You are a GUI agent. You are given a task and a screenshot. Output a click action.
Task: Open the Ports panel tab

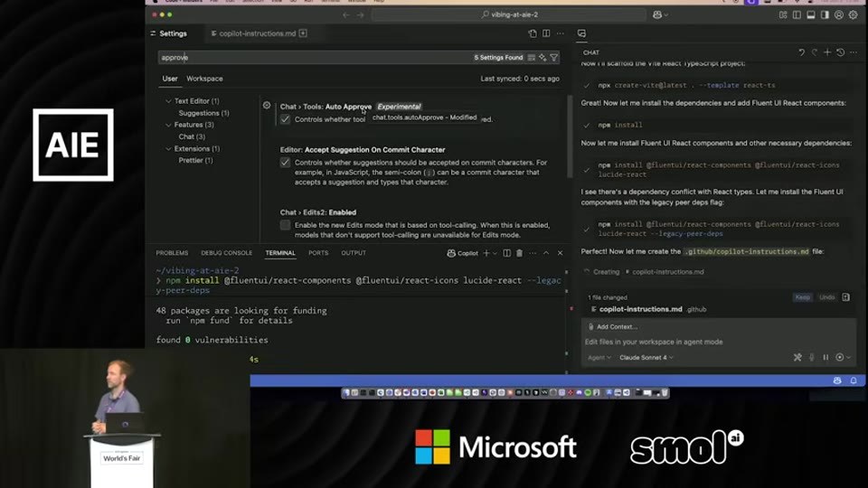point(318,253)
